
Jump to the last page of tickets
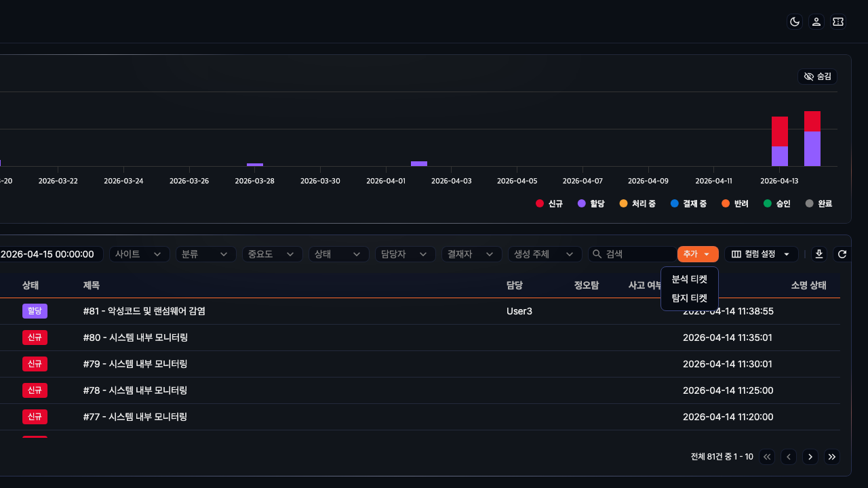point(832,457)
